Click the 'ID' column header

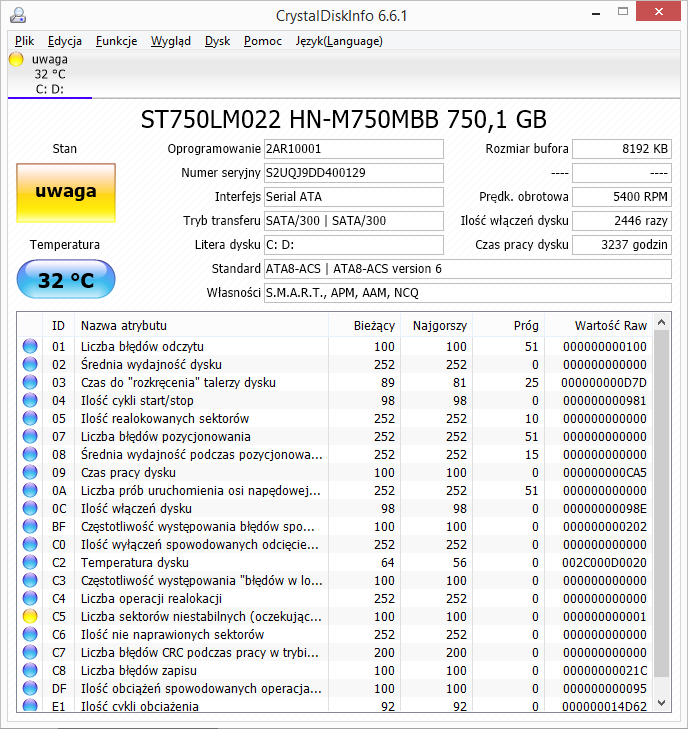pos(59,325)
